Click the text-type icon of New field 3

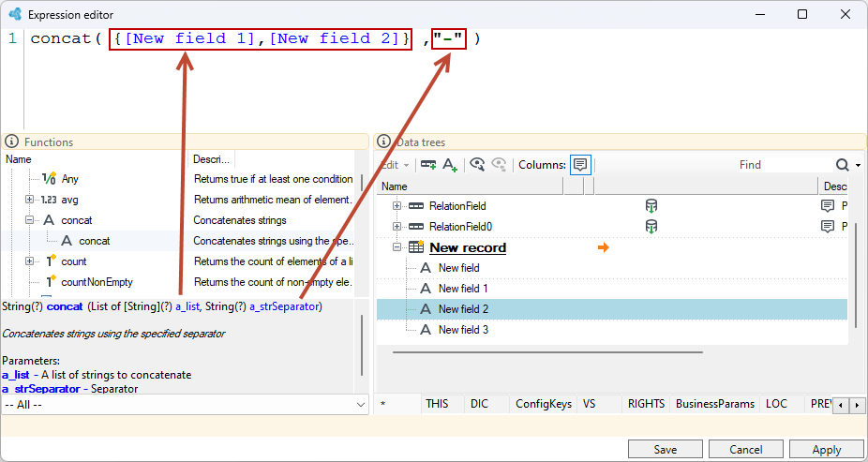tap(426, 330)
